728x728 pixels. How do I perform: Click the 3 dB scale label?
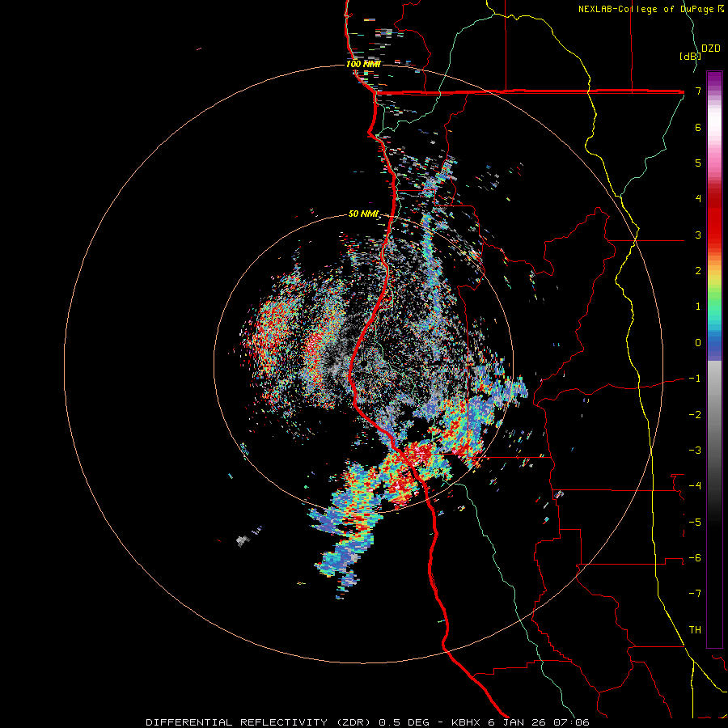tap(698, 235)
